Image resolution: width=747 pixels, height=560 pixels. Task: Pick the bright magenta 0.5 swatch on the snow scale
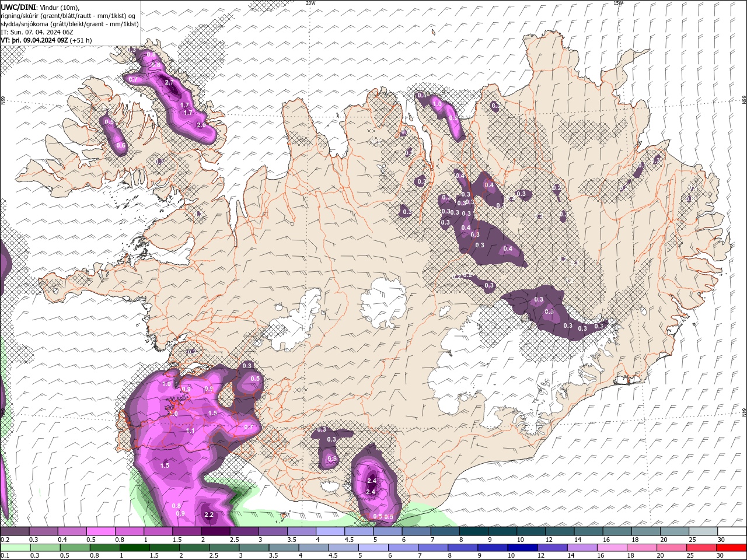(100, 531)
